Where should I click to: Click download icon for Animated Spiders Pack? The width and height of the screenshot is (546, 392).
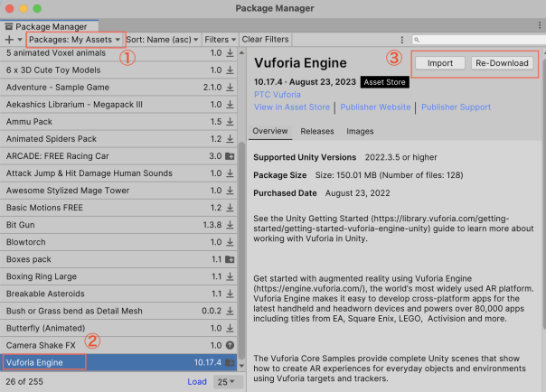click(230, 139)
